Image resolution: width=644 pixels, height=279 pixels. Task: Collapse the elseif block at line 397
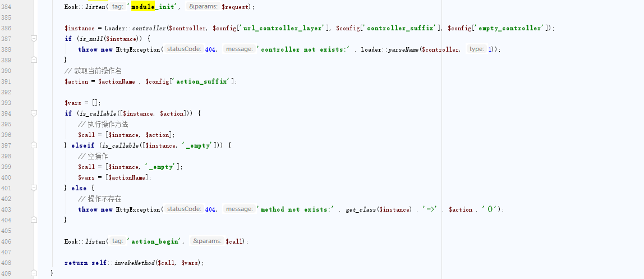click(34, 145)
